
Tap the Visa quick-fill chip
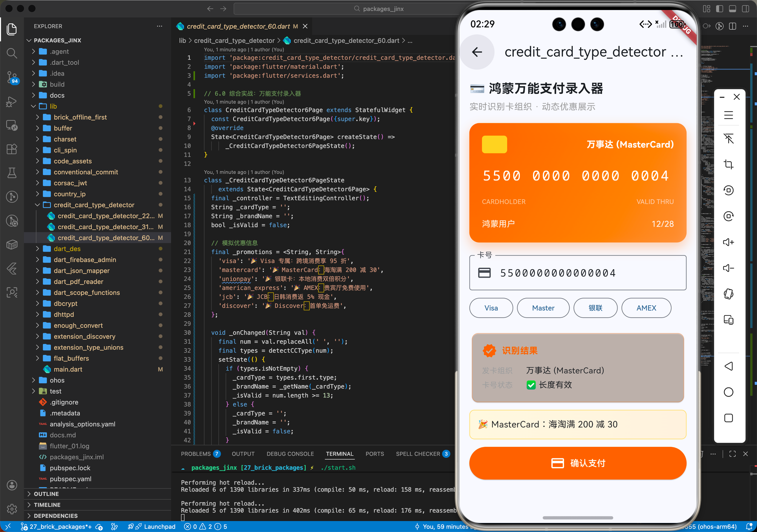491,308
